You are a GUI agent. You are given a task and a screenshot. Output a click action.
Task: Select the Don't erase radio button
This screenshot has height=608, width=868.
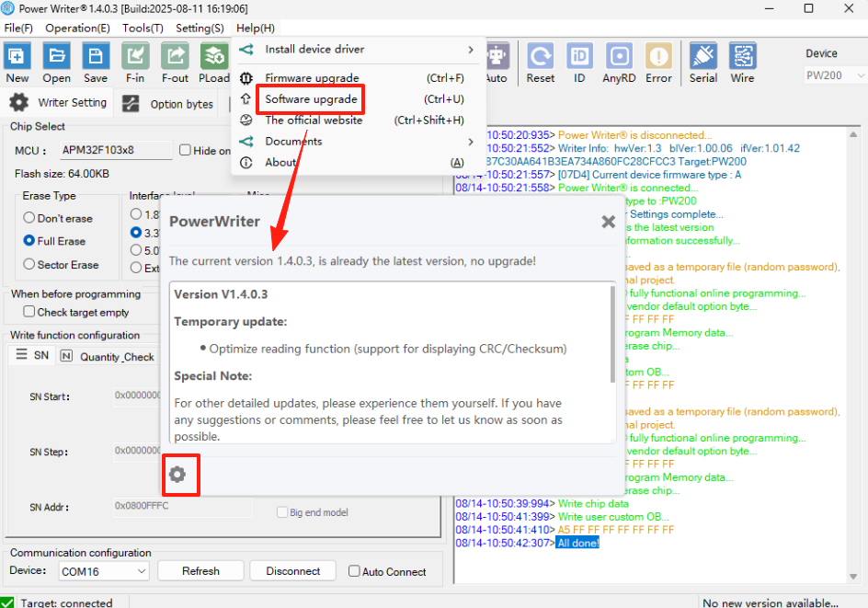pos(29,218)
